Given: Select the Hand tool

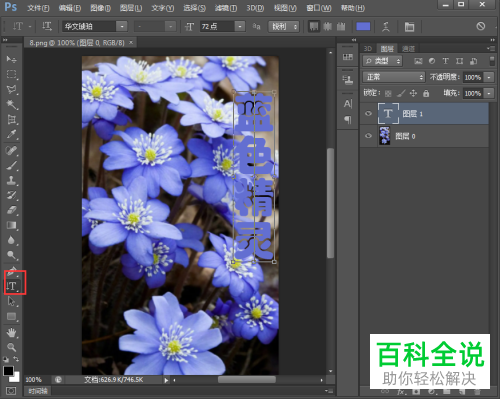Looking at the screenshot, I should 11,332.
